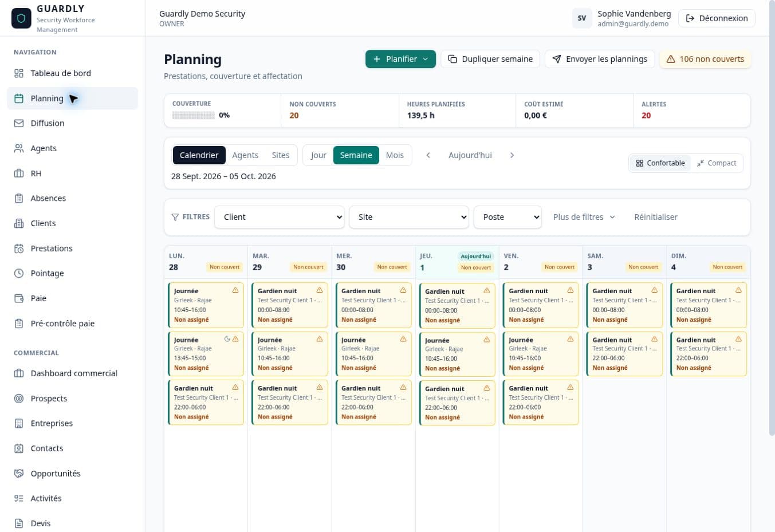775x532 pixels.
Task: Switch to the Agents tab in planning
Action: (x=245, y=155)
